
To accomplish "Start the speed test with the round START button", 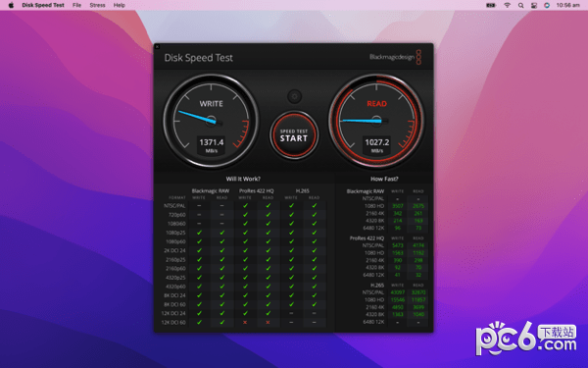I will (294, 135).
